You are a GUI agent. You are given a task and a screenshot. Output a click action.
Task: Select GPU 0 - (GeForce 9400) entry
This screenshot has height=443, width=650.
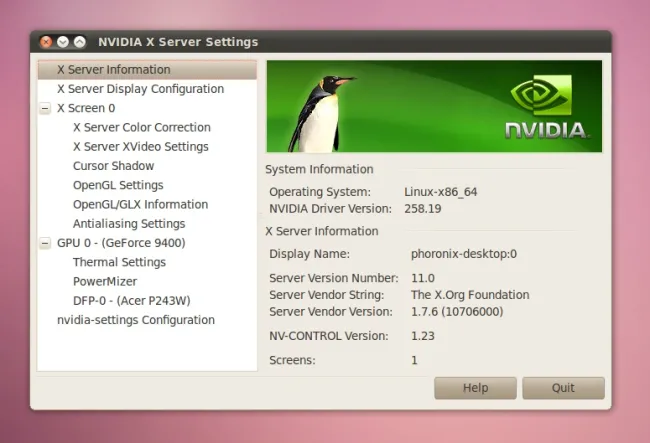(121, 243)
